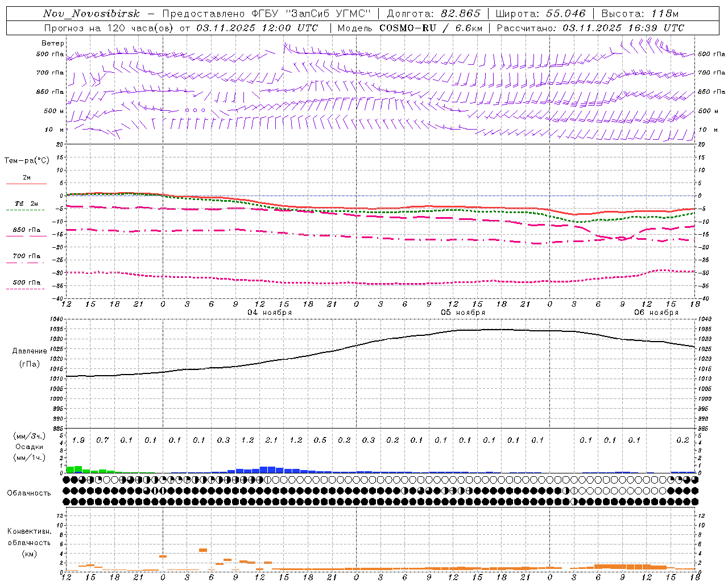This screenshot has height=582, width=728.
Task: Click the 'Td 2м' dew point legend
Action: tap(26, 203)
